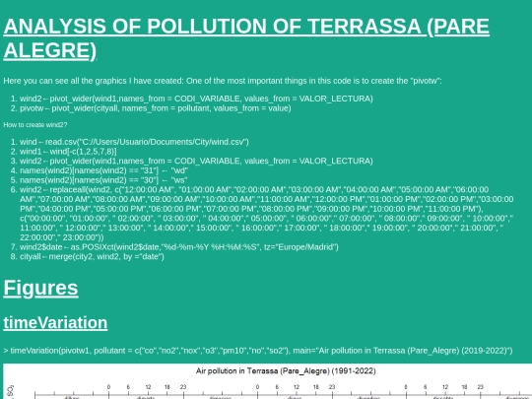Click the chart title 'Air pollution in Terrassa (Pare_Alegre) (1991-2022)'

pyautogui.click(x=286, y=371)
